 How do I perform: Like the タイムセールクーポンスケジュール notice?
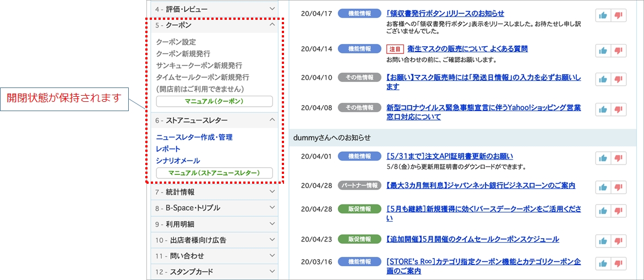coord(603,241)
